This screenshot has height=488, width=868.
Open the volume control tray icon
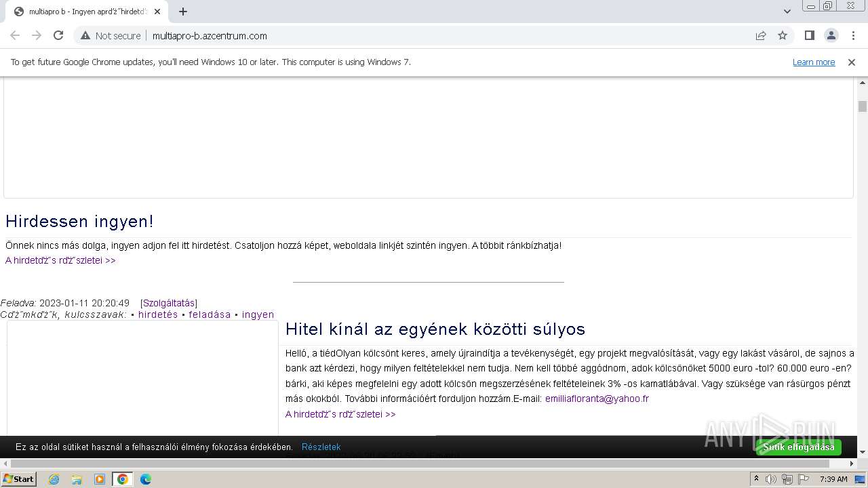[x=771, y=479]
